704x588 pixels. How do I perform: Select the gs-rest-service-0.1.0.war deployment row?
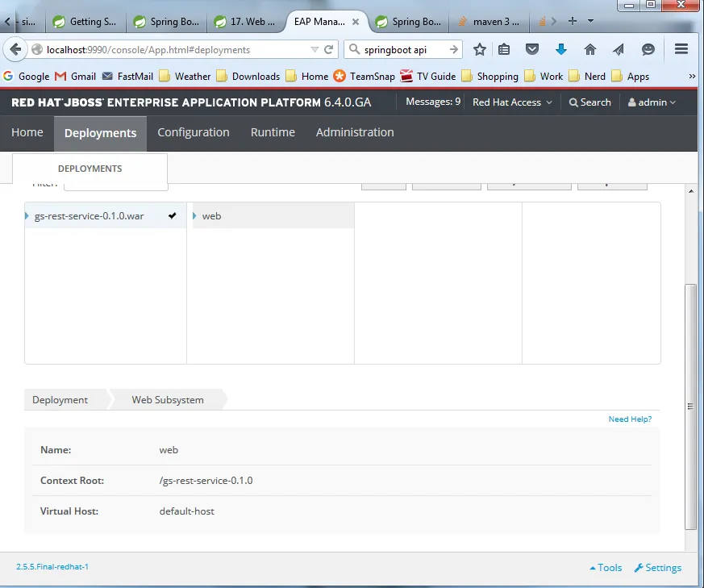coord(106,216)
